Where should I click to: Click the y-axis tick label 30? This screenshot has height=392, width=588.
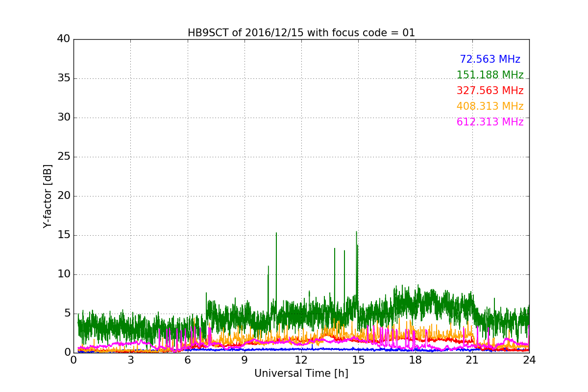(x=64, y=118)
